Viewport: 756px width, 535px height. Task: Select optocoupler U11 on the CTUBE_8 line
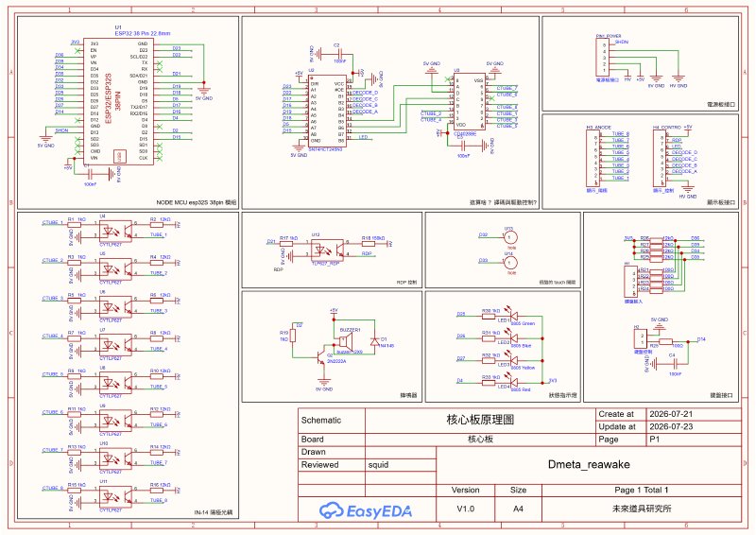tap(115, 496)
